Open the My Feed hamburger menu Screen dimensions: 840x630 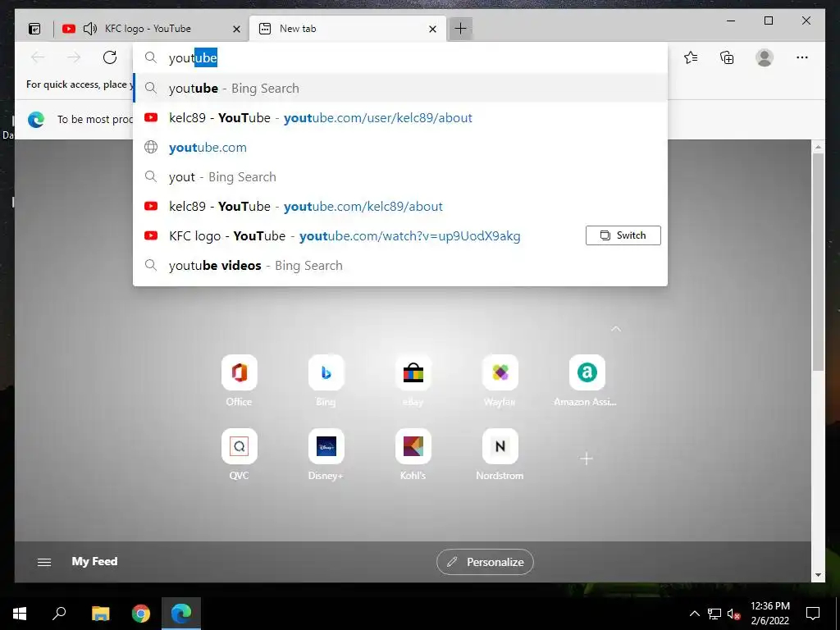pos(44,562)
